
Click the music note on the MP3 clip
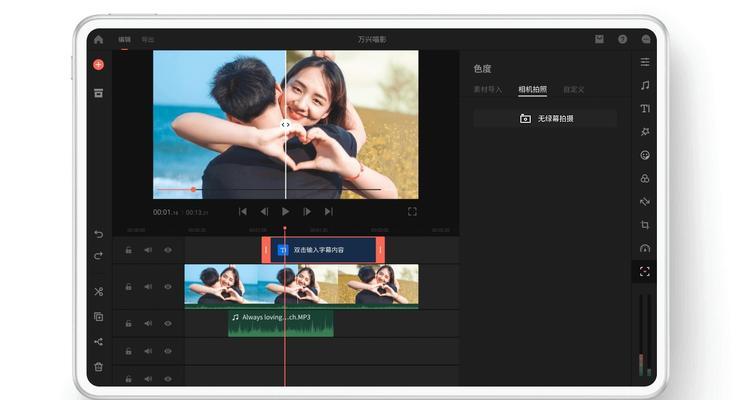[235, 317]
